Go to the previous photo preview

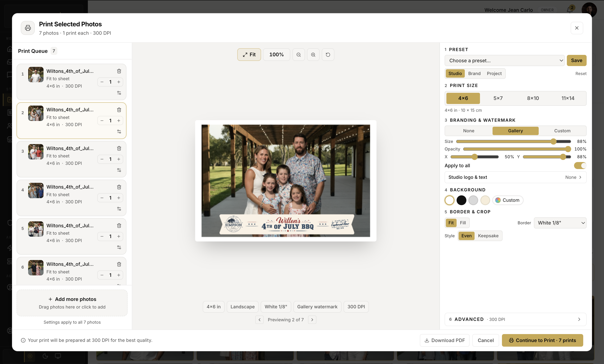(x=259, y=320)
